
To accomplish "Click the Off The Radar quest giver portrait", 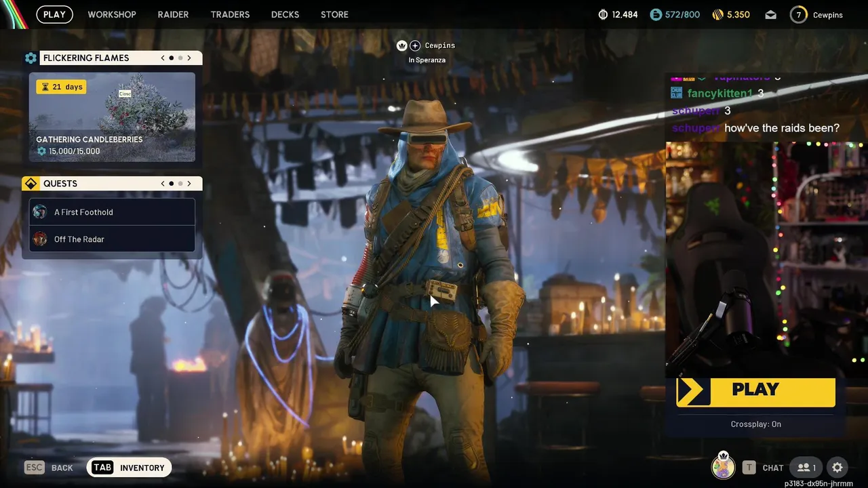I will click(x=40, y=239).
